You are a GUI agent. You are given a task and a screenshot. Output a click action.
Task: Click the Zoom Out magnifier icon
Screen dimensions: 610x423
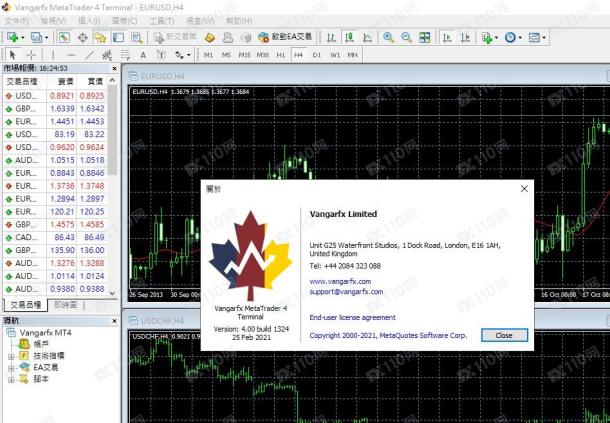coord(407,37)
